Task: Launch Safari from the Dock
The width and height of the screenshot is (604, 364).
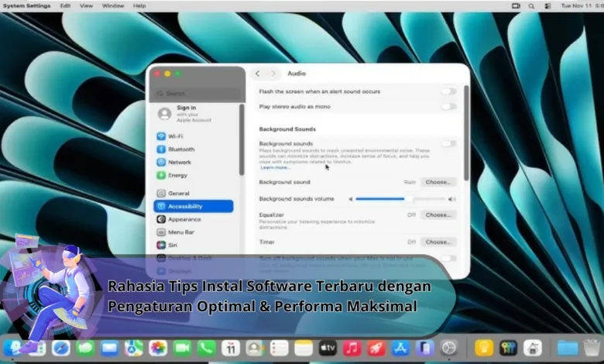Action: point(60,348)
